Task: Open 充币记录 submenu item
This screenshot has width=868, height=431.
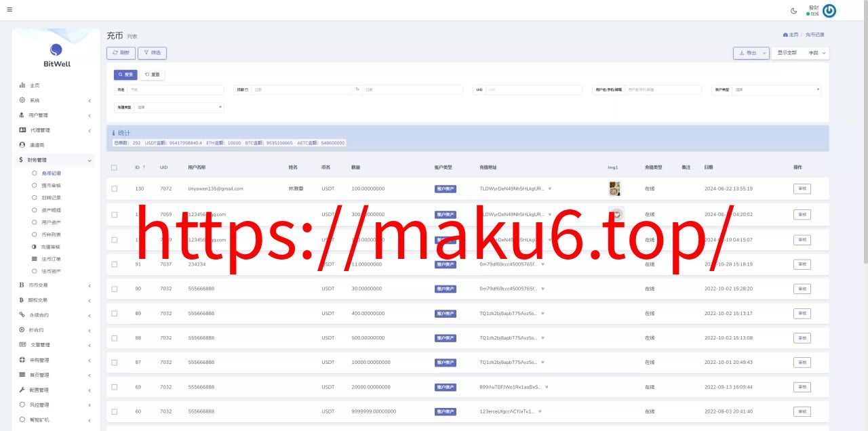Action: tap(52, 173)
